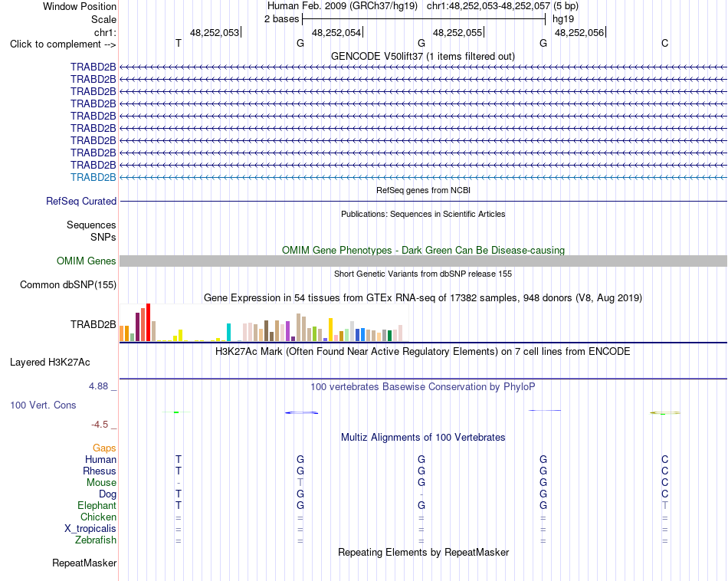
Task: Click base C in the complement row
Action: 665,43
